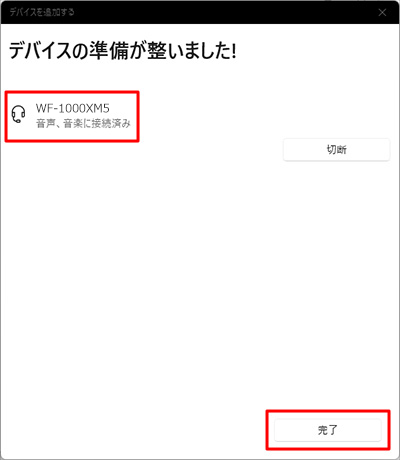Click the black title bar of the dialog
Viewport: 400px width, 460px height.
200,12
